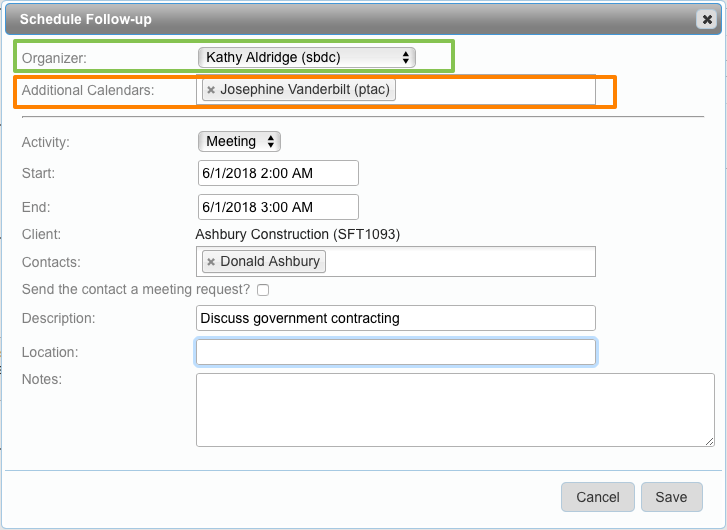Click inside the Start date field
This screenshot has height=530, width=727.
coord(278,173)
